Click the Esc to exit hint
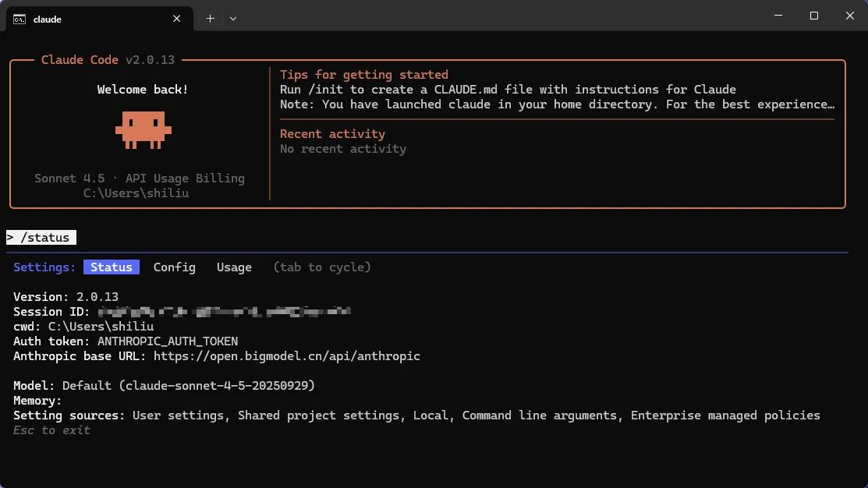 coord(51,430)
